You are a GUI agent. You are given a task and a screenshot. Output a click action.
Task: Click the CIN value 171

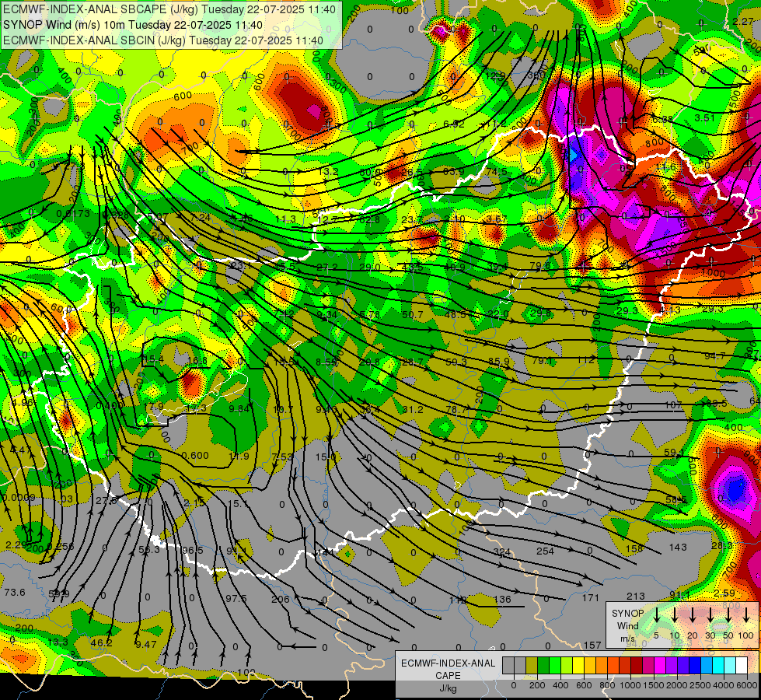tap(591, 597)
